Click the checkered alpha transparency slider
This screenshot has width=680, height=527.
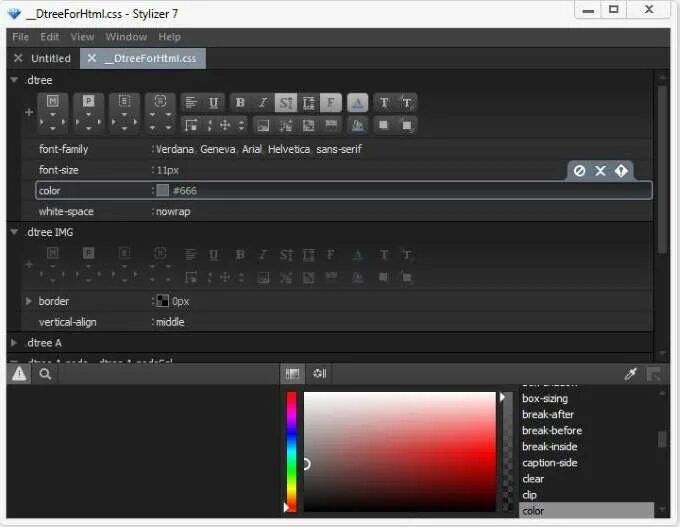pyautogui.click(x=507, y=452)
